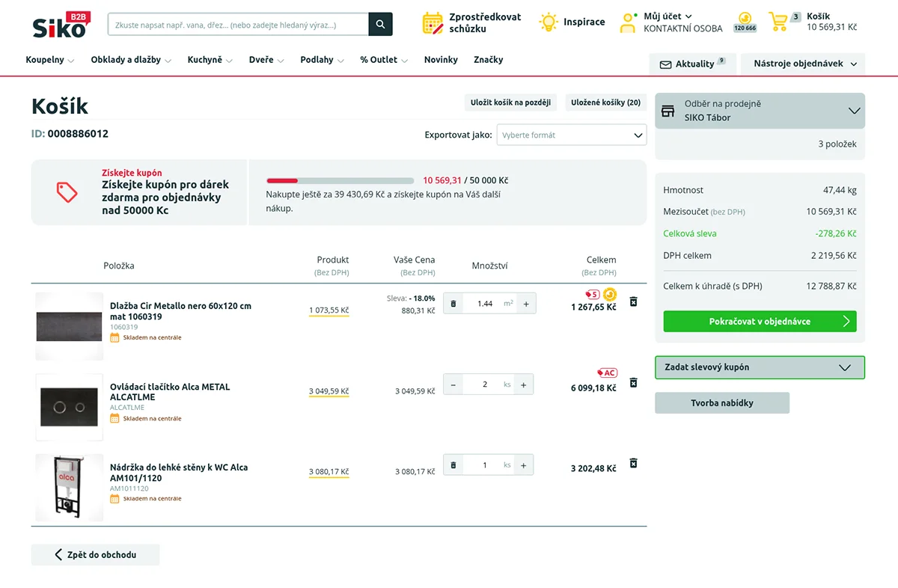Click the loyalty coin points icon

point(745,18)
